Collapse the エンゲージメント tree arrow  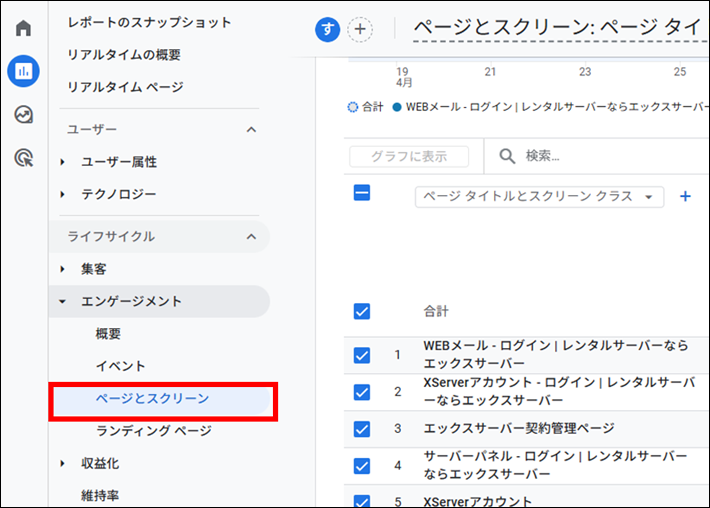click(62, 302)
